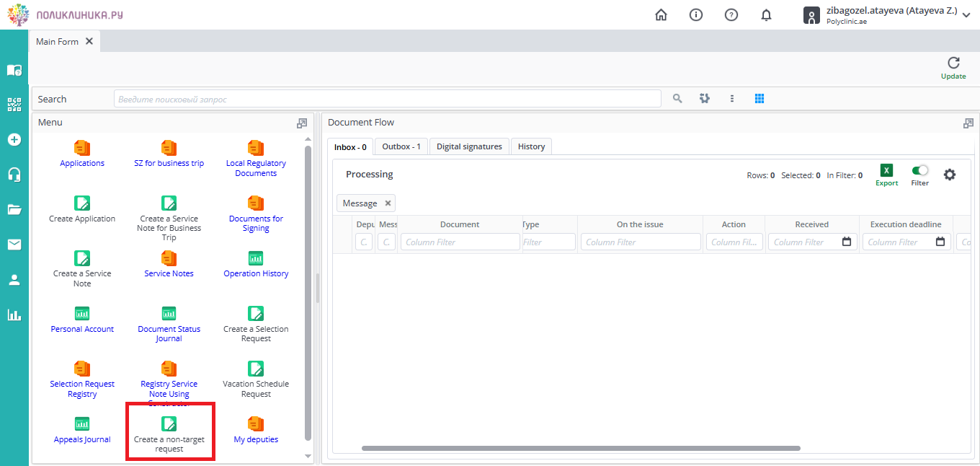The width and height of the screenshot is (980, 466).
Task: Click the Export to Excel icon
Action: pos(886,171)
